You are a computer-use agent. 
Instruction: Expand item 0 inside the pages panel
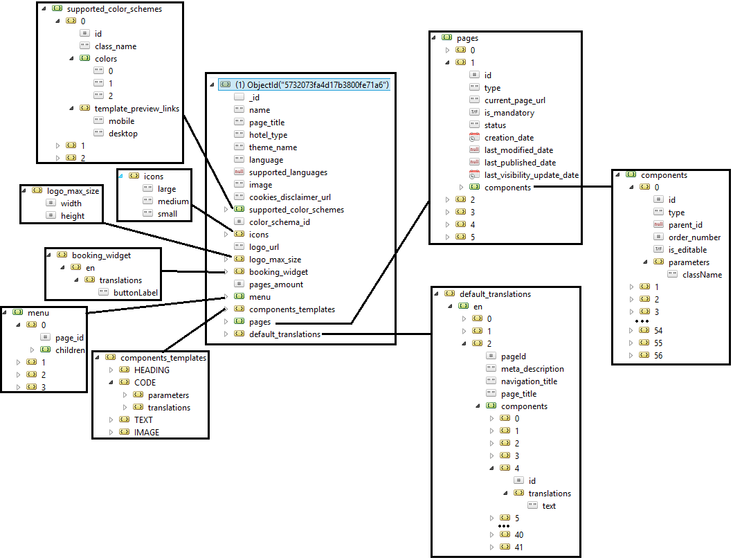pyautogui.click(x=449, y=50)
